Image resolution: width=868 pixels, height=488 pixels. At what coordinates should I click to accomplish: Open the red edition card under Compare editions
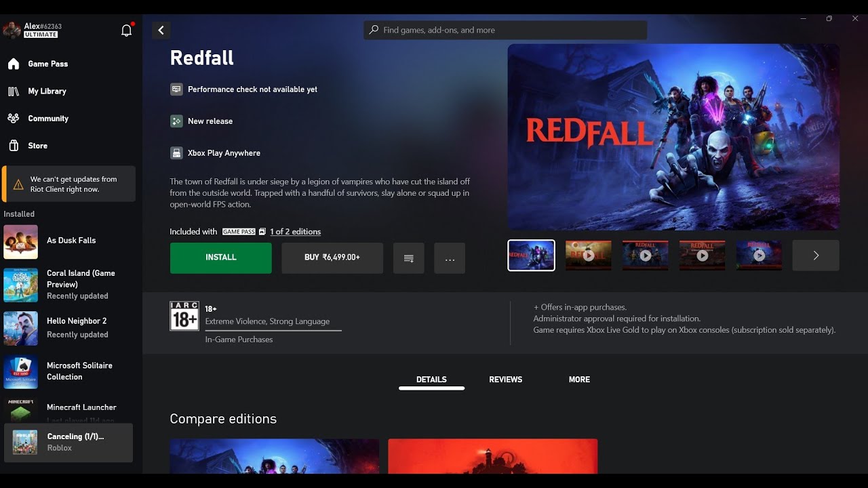tap(493, 456)
